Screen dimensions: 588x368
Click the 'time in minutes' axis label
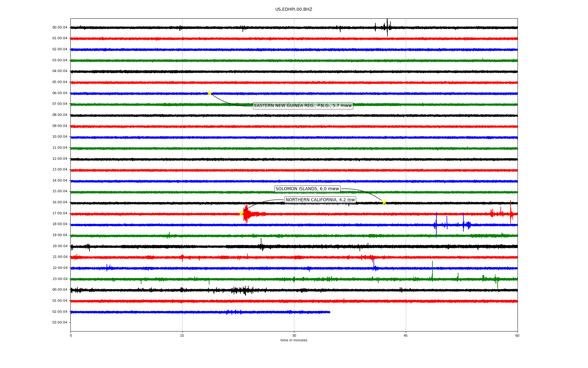click(x=294, y=340)
